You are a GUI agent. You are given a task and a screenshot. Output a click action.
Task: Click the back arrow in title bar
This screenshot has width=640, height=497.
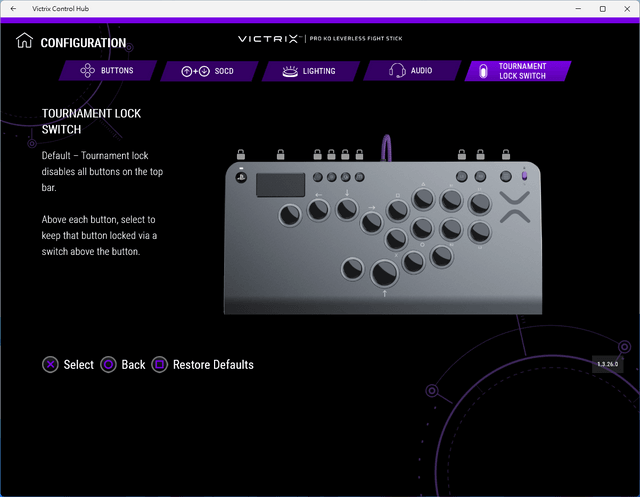coord(13,9)
